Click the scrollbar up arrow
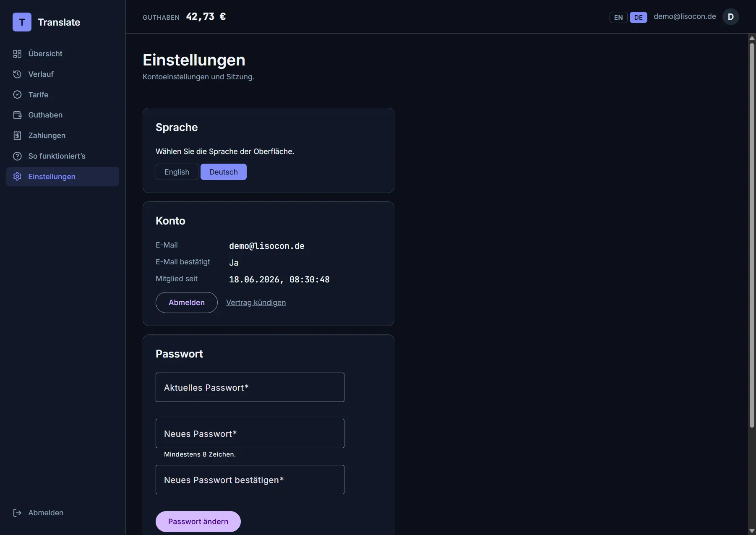The image size is (756, 535). pyautogui.click(x=752, y=38)
